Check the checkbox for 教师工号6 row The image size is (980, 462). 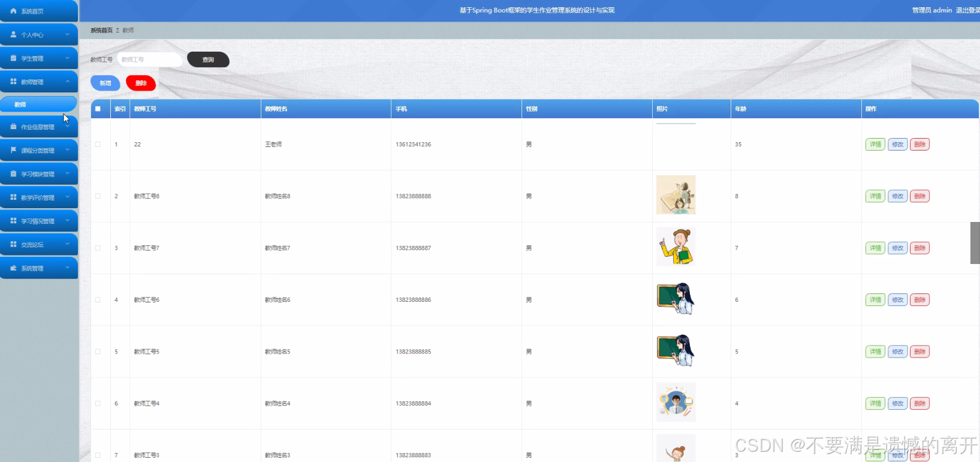click(x=98, y=299)
